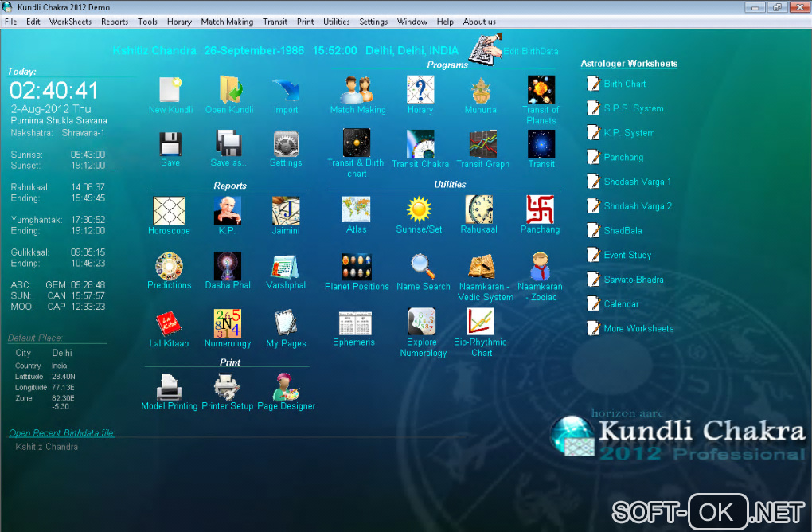Open Panchang swastika utility icon
812x532 pixels.
coord(540,209)
